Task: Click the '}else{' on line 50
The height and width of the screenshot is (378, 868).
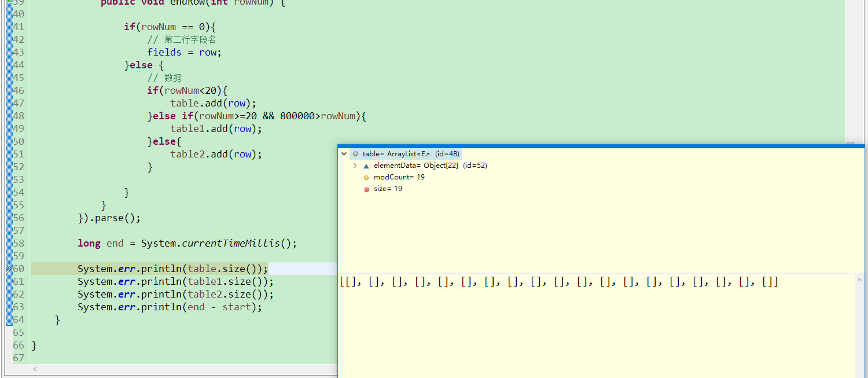Action: click(164, 141)
